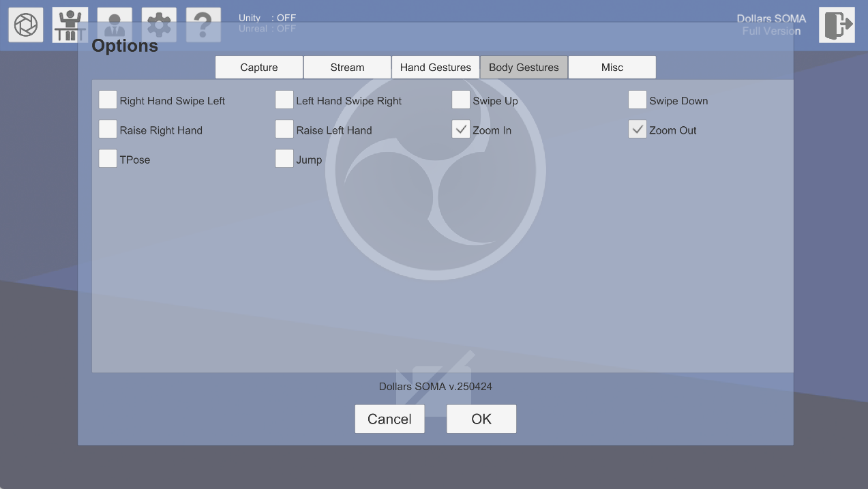Check the Swipe Down gesture box
868x489 pixels.
(x=638, y=100)
